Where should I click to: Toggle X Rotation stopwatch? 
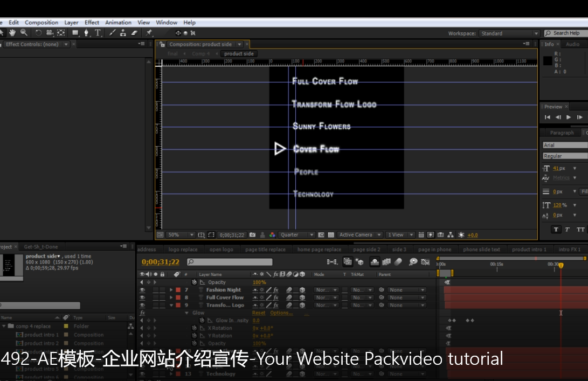click(194, 328)
